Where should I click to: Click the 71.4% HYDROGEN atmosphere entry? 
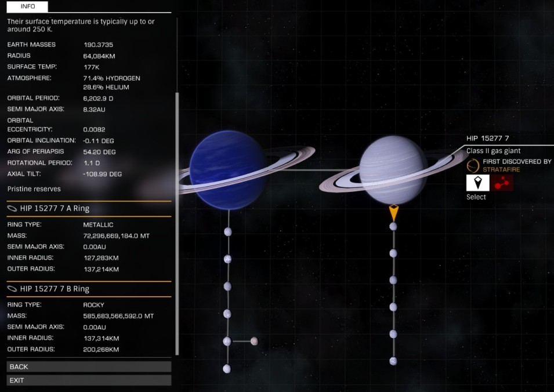pos(111,78)
